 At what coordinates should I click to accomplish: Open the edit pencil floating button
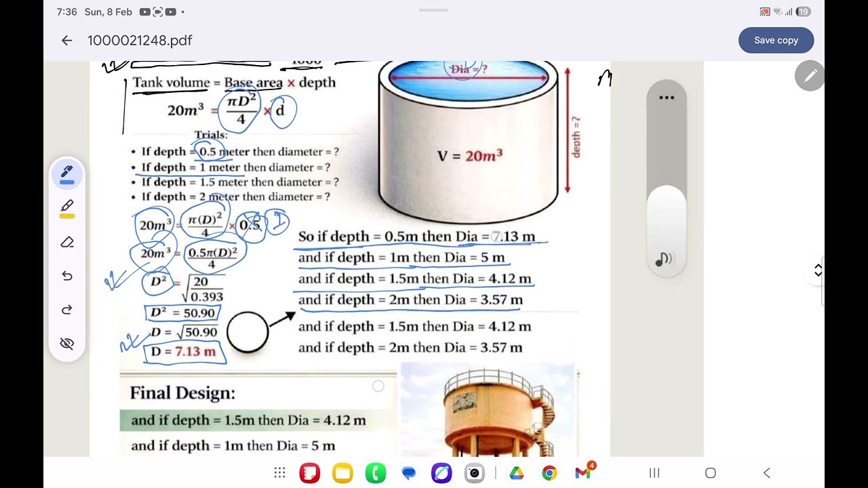(x=810, y=76)
